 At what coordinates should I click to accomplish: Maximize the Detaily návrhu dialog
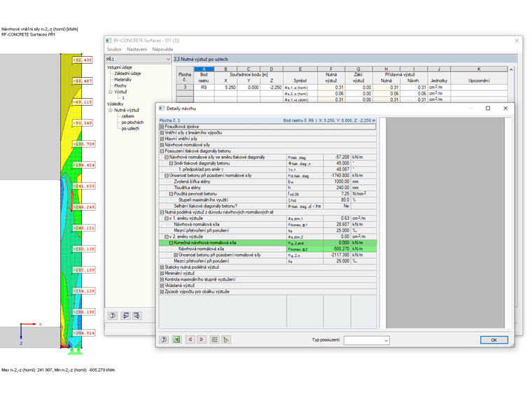(488, 108)
